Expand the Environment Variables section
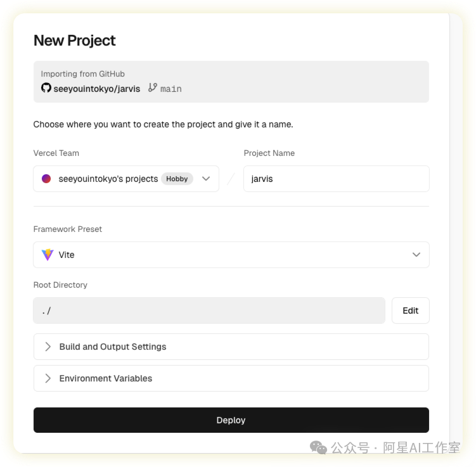Viewport: 476px width, 467px height. [106, 378]
